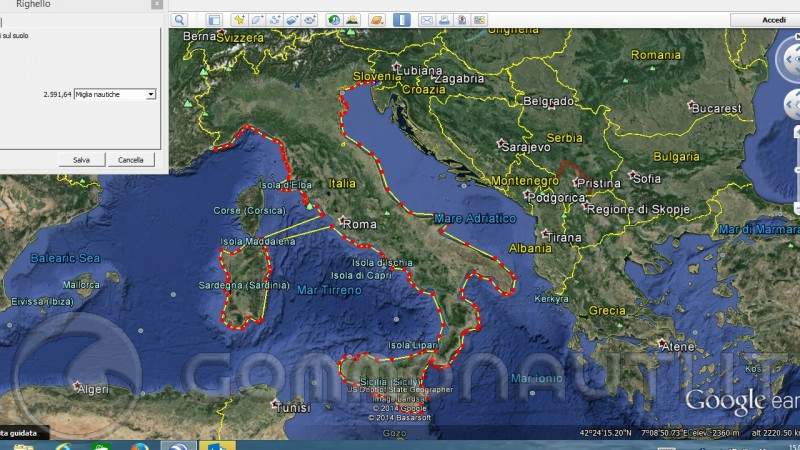Click the Mare Adriatico sea label
The image size is (800, 450).
coord(475,218)
